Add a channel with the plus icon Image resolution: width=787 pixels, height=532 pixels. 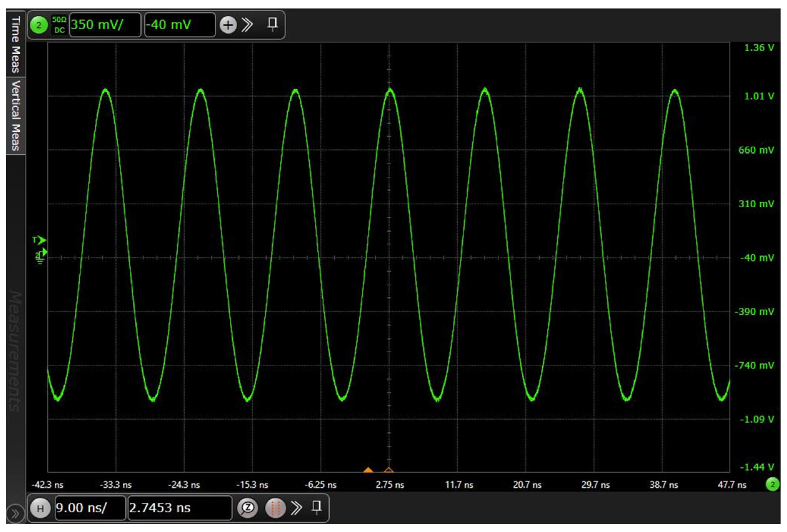pos(228,25)
